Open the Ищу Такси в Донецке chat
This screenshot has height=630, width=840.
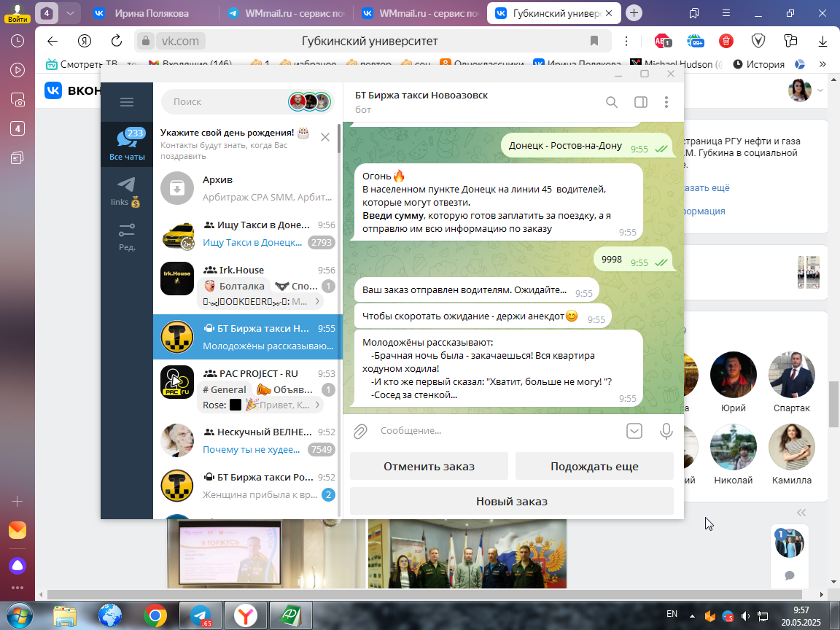point(247,233)
